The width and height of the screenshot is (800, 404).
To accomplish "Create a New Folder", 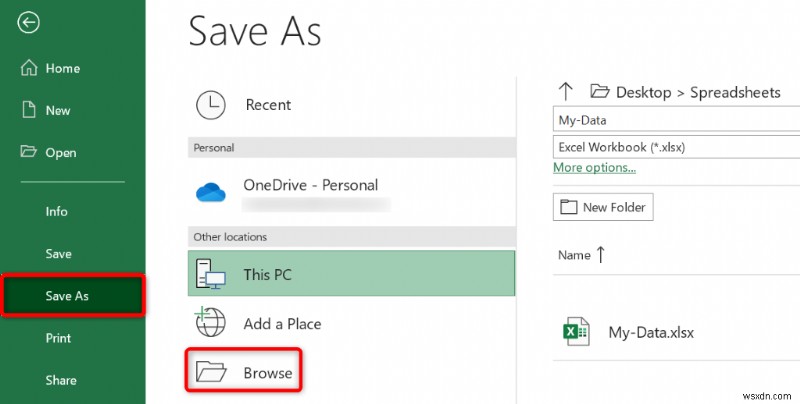I will click(603, 207).
